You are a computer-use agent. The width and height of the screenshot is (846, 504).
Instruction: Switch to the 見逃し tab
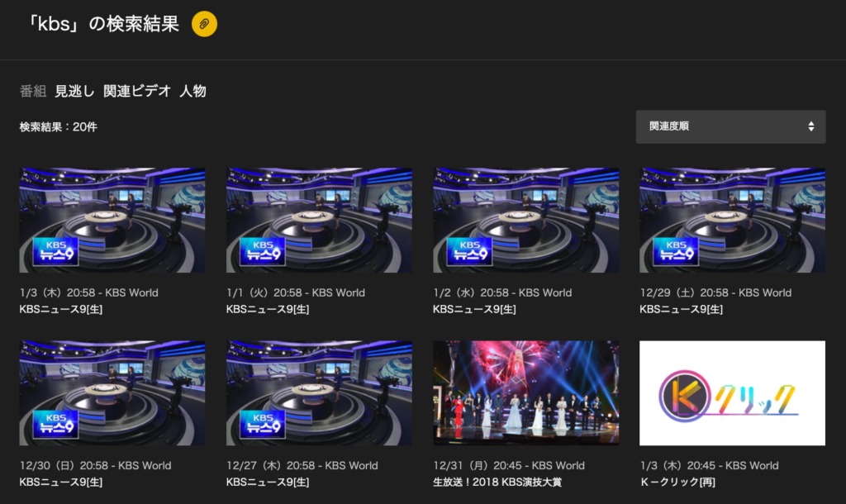pyautogui.click(x=74, y=91)
